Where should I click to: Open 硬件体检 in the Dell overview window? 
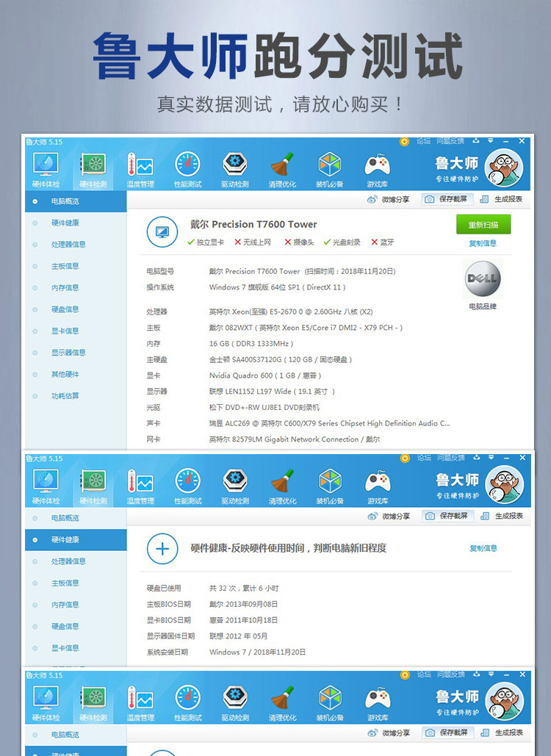point(46,170)
